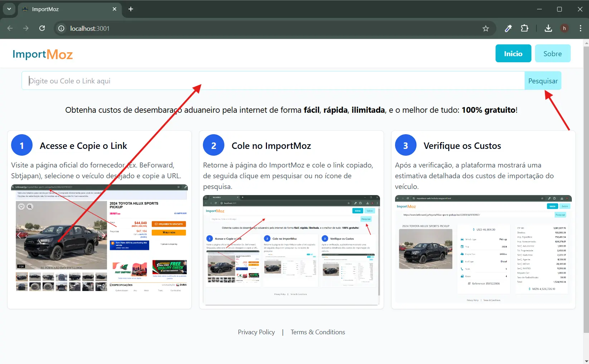Expand the tab search dropdown arrow
Screen dimensions: 589x364
pos(9,9)
